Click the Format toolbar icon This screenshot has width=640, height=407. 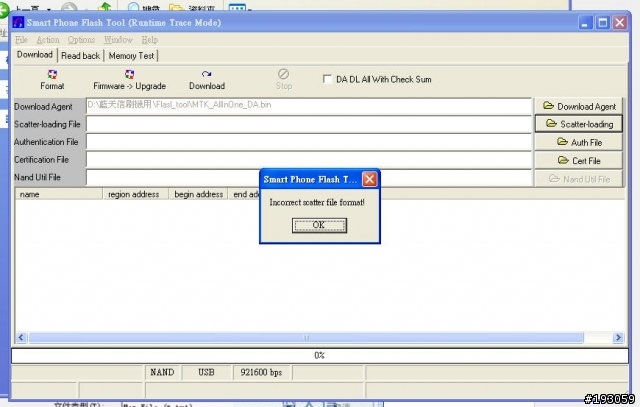click(x=52, y=74)
